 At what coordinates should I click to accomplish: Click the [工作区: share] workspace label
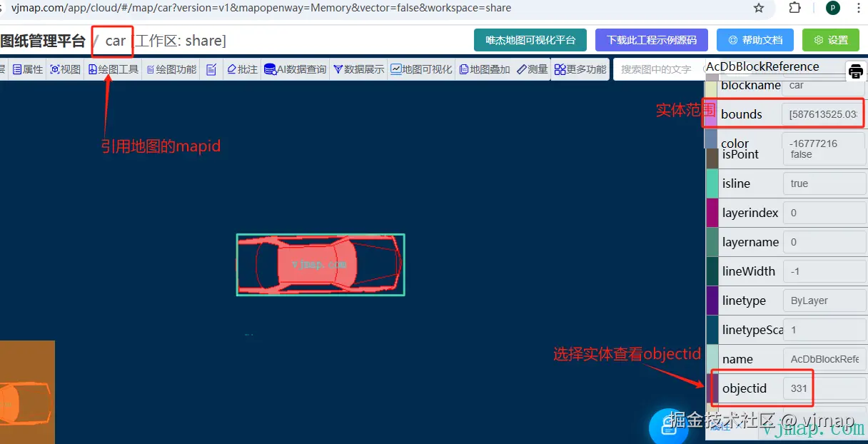tap(181, 41)
